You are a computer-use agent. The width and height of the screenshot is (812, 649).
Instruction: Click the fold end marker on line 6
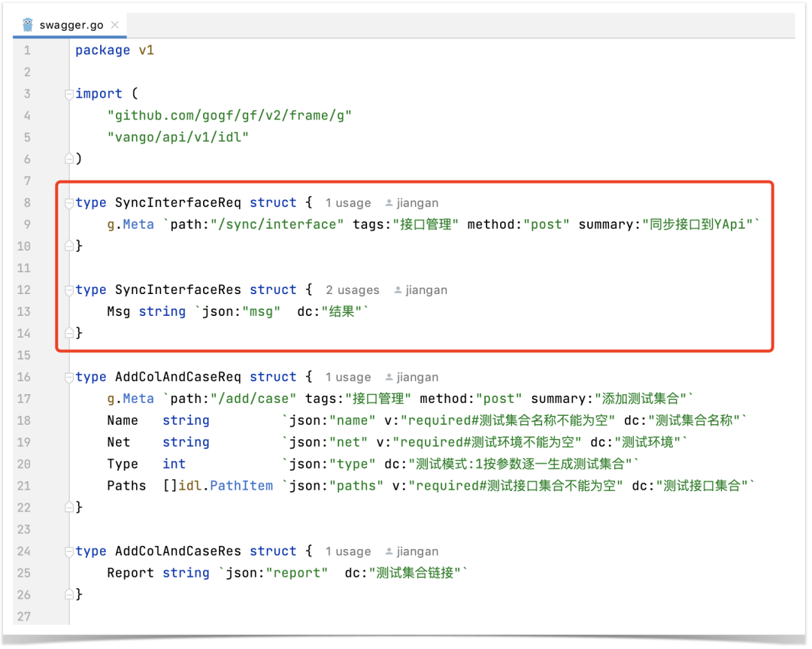69,159
